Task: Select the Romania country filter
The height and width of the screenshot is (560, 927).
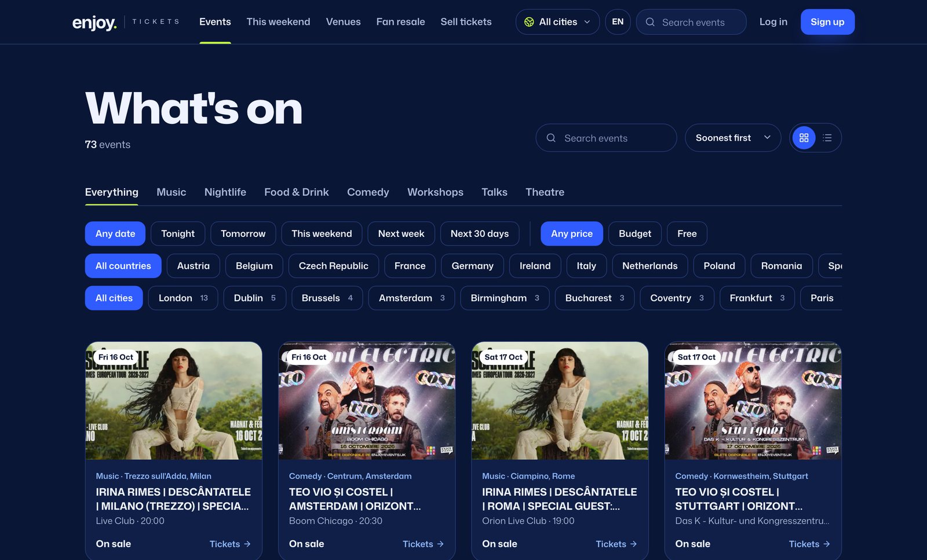Action: [782, 266]
